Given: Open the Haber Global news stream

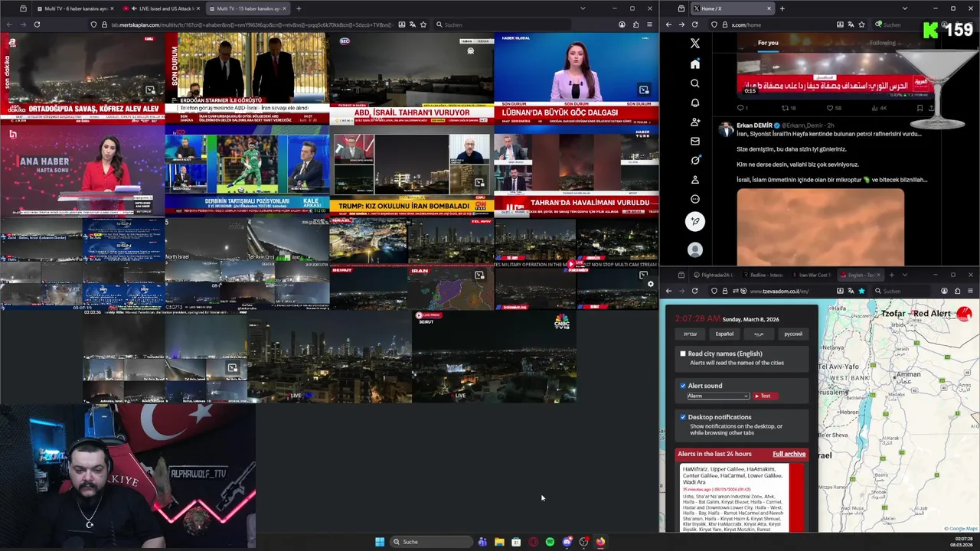Looking at the screenshot, I should click(x=577, y=78).
